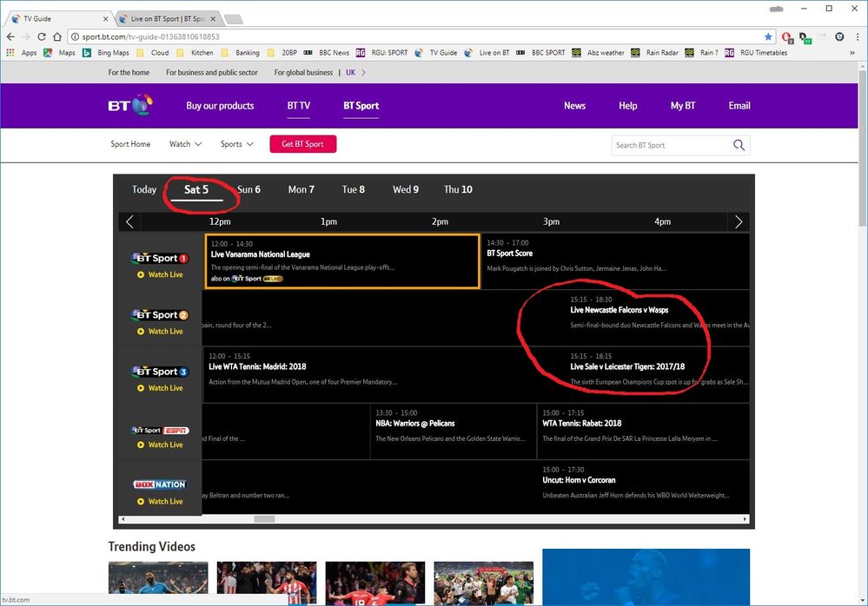Open the Banking bookmarks folder
The image size is (868, 606).
241,53
